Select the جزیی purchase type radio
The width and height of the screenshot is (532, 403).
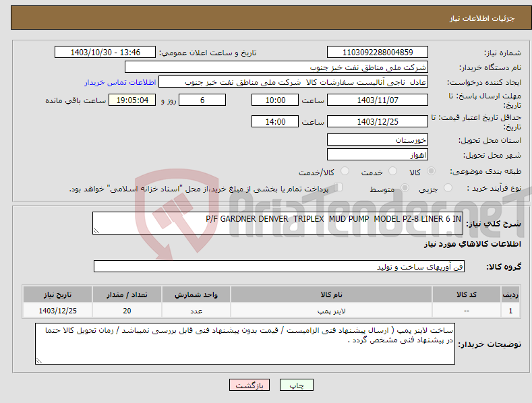pyautogui.click(x=448, y=187)
